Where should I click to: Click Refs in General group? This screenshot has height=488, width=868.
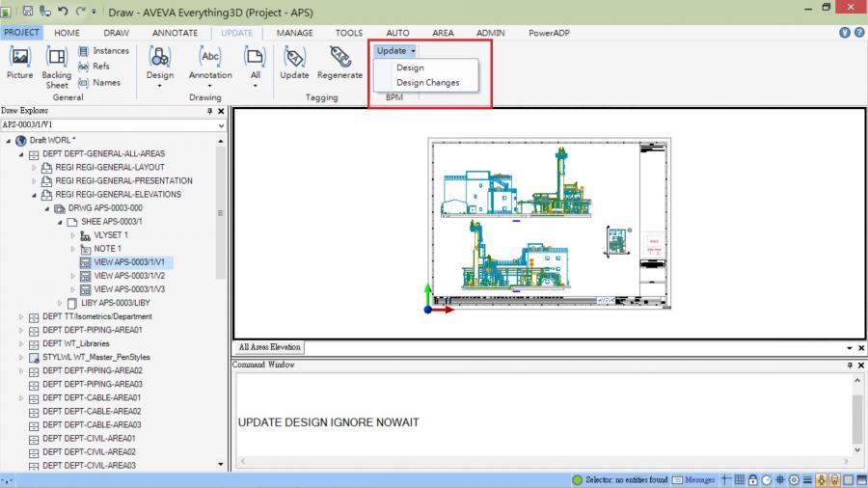[x=95, y=67]
